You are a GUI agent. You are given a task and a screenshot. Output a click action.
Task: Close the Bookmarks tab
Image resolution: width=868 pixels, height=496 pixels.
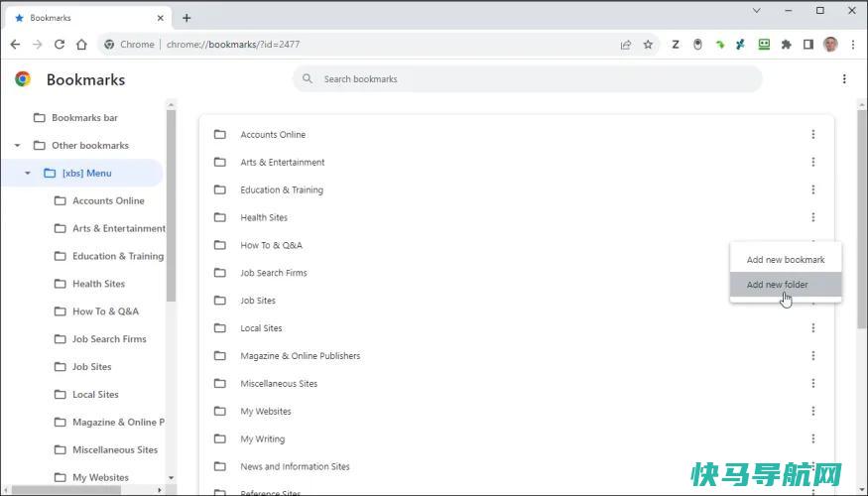(x=161, y=18)
